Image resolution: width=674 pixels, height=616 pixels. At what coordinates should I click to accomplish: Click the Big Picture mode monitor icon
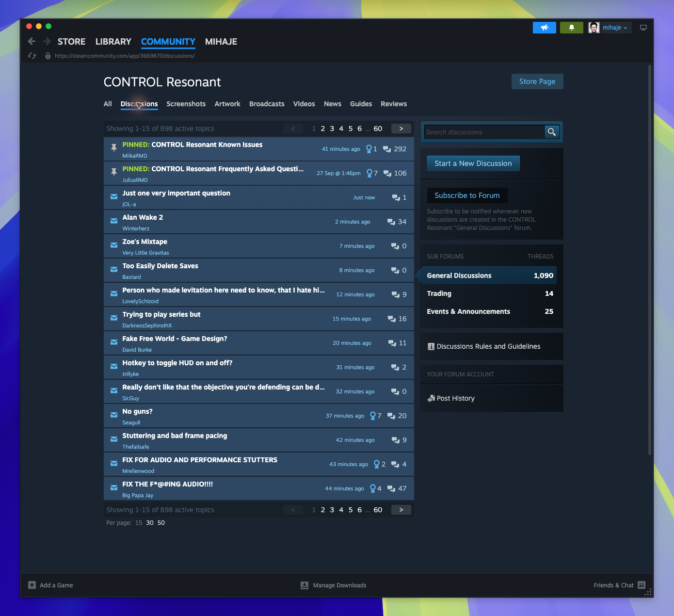[x=643, y=28]
